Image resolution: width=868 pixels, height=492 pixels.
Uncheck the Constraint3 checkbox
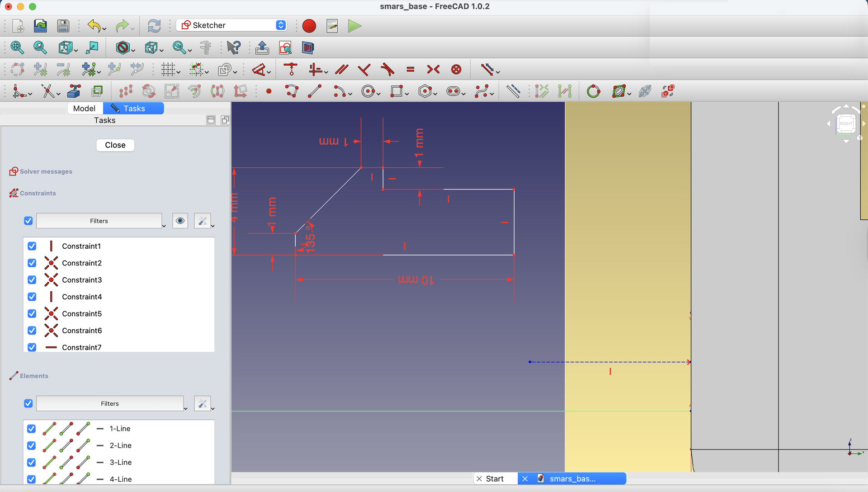coord(32,280)
